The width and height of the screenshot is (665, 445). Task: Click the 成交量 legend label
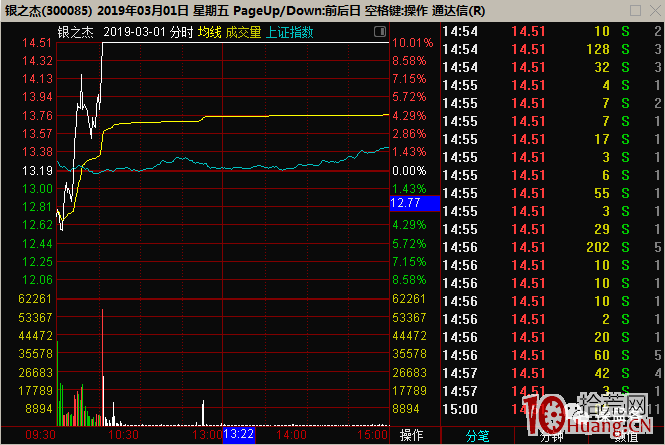[243, 32]
